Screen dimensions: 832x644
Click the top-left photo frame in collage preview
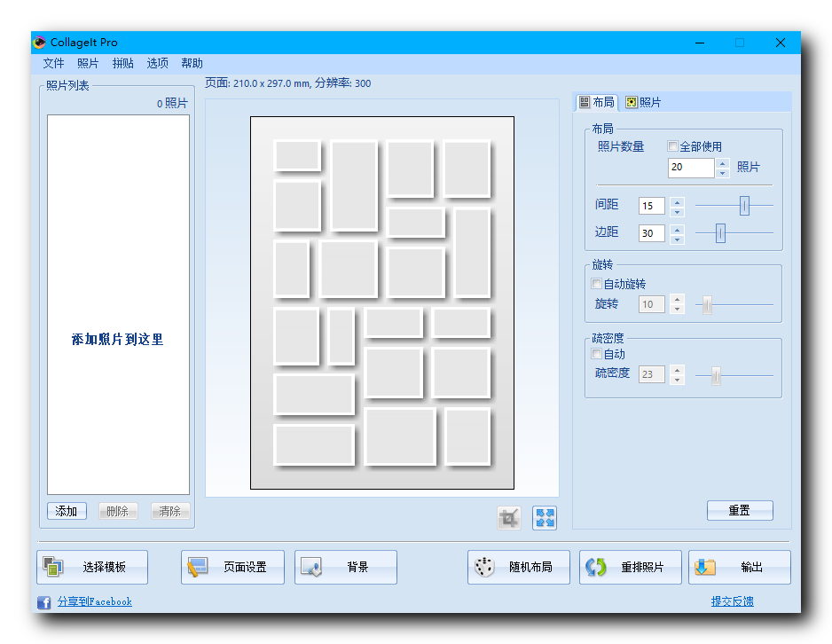pos(297,155)
